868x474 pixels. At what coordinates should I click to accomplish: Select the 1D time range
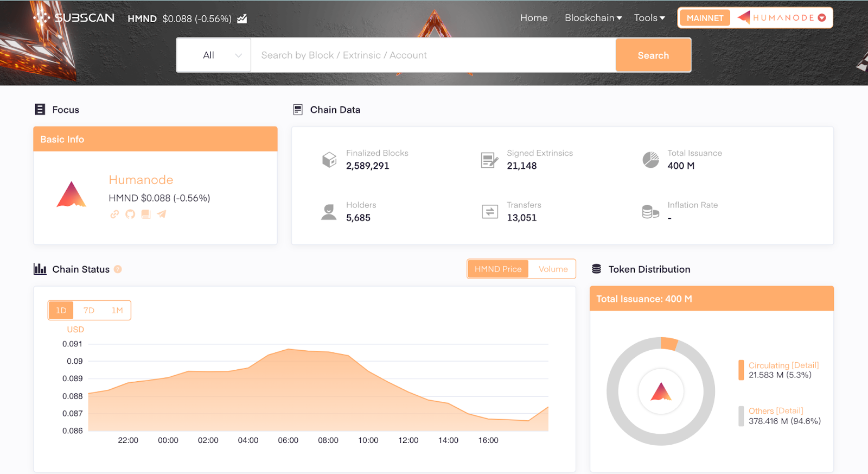click(61, 310)
